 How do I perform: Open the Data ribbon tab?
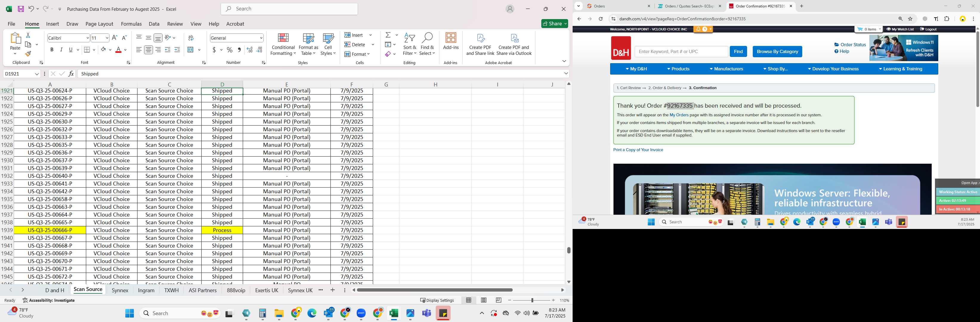tap(154, 24)
